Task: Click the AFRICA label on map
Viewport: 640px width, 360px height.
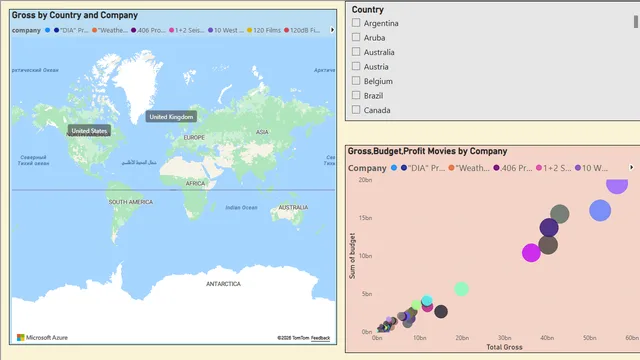Action: pyautogui.click(x=195, y=184)
